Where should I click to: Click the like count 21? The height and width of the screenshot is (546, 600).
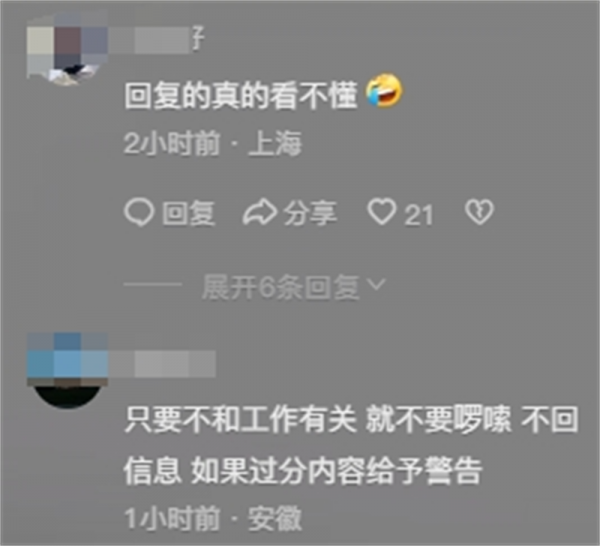point(419,215)
